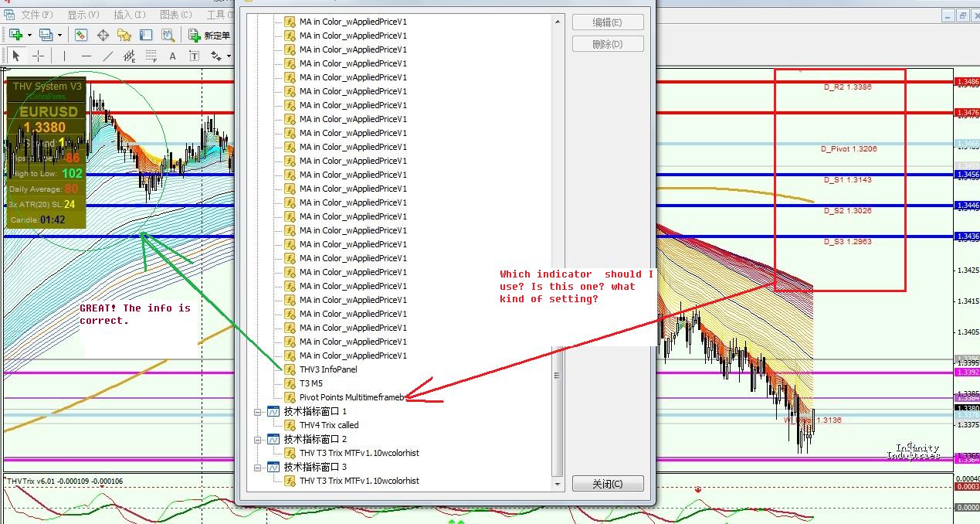Viewport: 980px width, 524px height.
Task: Click the D_S3 1.2963 chart label
Action: click(x=847, y=241)
